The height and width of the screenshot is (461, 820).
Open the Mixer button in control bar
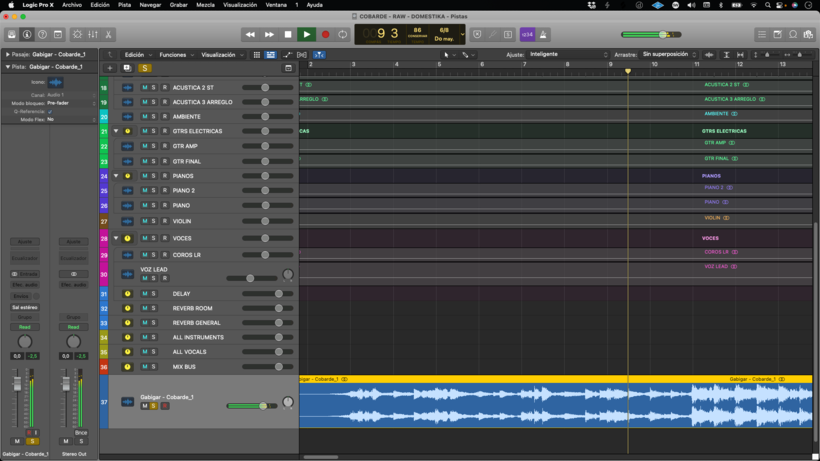[x=93, y=34]
